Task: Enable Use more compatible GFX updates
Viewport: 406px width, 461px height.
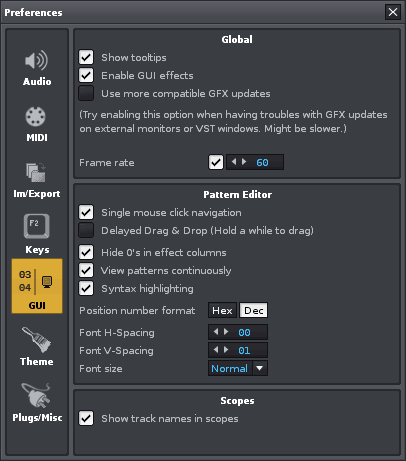Action: [86, 93]
